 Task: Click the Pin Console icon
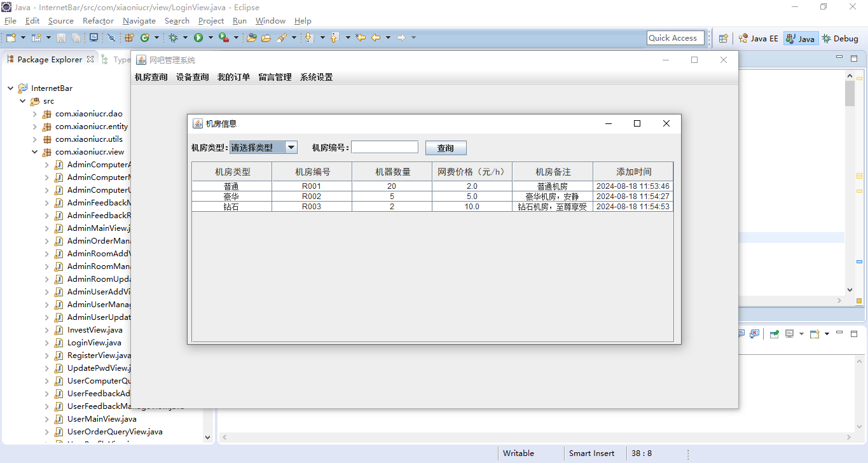click(x=774, y=334)
